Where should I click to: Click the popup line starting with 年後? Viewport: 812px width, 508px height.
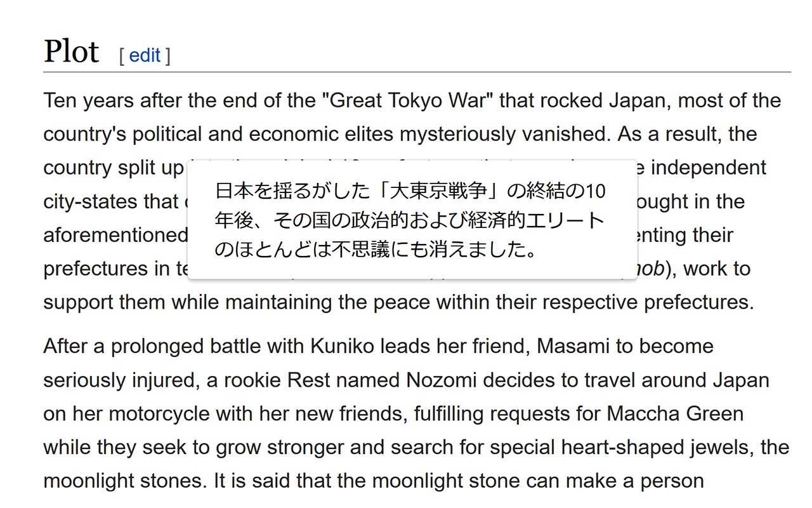(x=409, y=220)
